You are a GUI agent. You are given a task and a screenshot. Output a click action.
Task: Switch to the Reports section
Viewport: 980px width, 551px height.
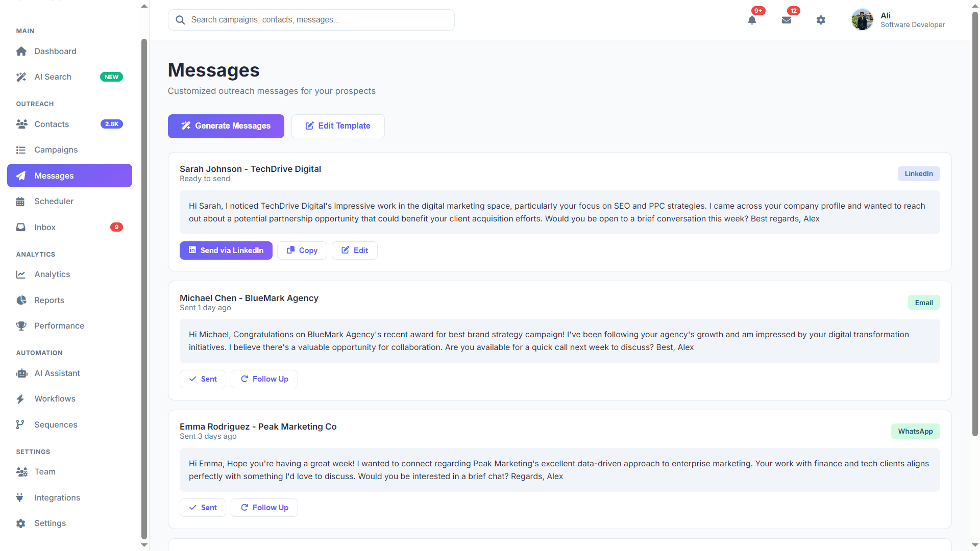[49, 300]
